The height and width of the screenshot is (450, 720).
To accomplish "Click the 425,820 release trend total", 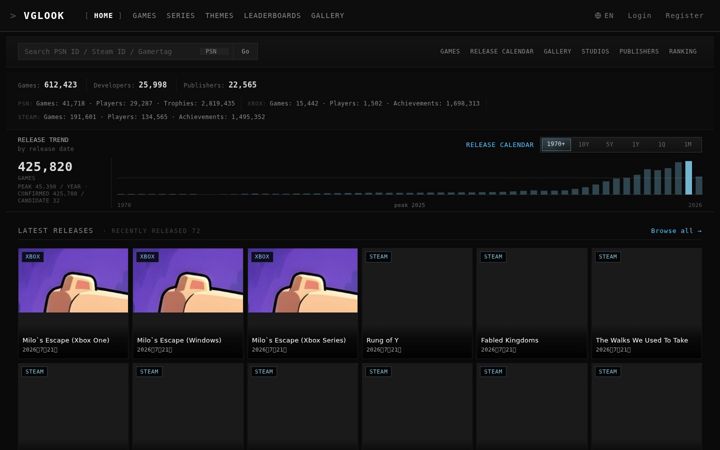I will click(45, 167).
